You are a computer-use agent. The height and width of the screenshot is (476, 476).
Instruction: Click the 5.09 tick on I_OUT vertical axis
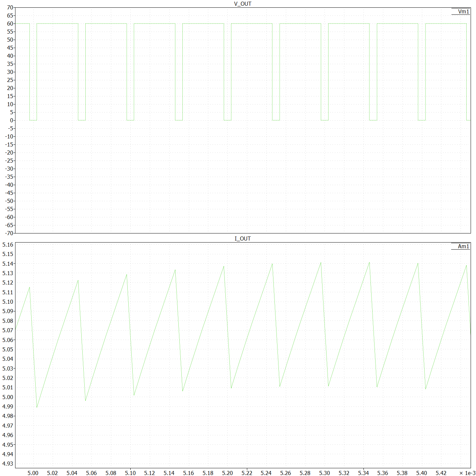(x=8, y=311)
